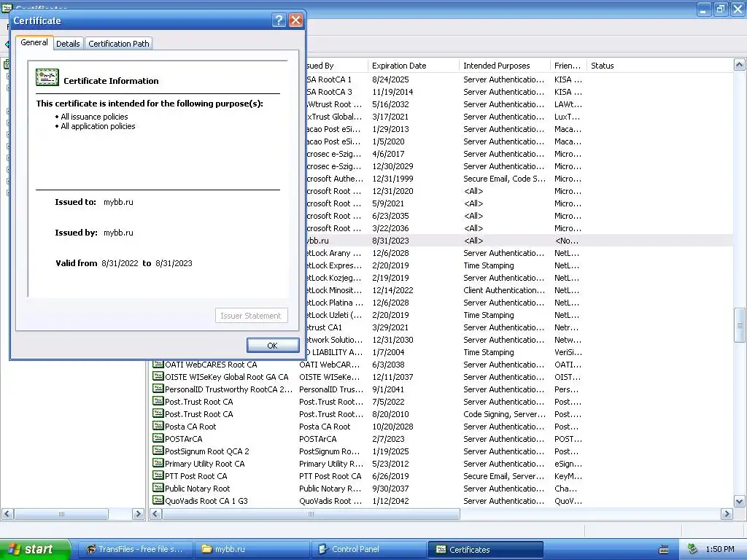Click the 1:50 PM clock

[720, 550]
